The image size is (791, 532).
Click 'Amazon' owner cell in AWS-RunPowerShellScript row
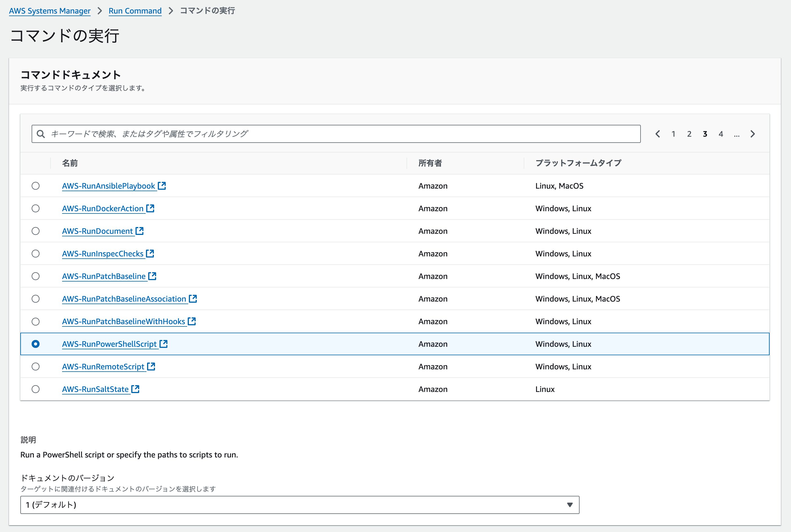433,344
